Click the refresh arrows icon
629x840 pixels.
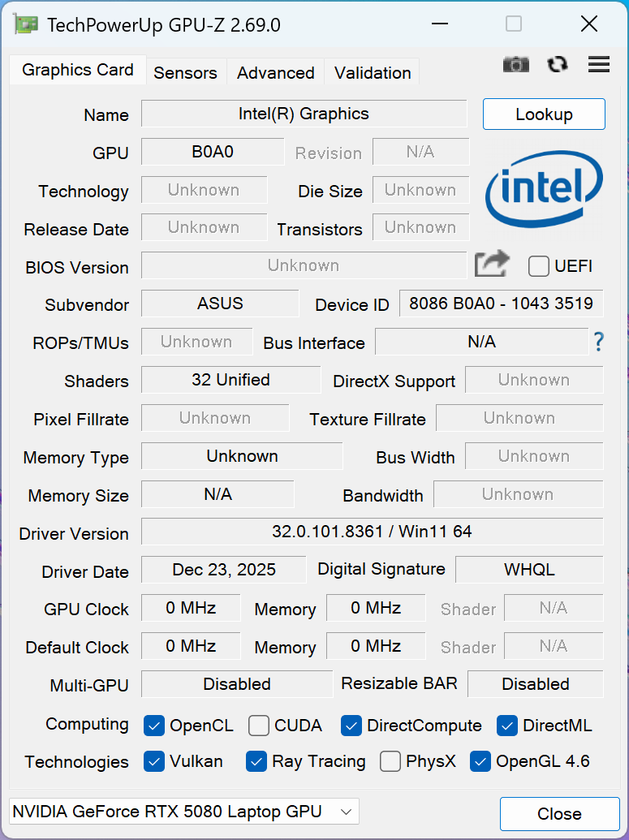(x=558, y=64)
